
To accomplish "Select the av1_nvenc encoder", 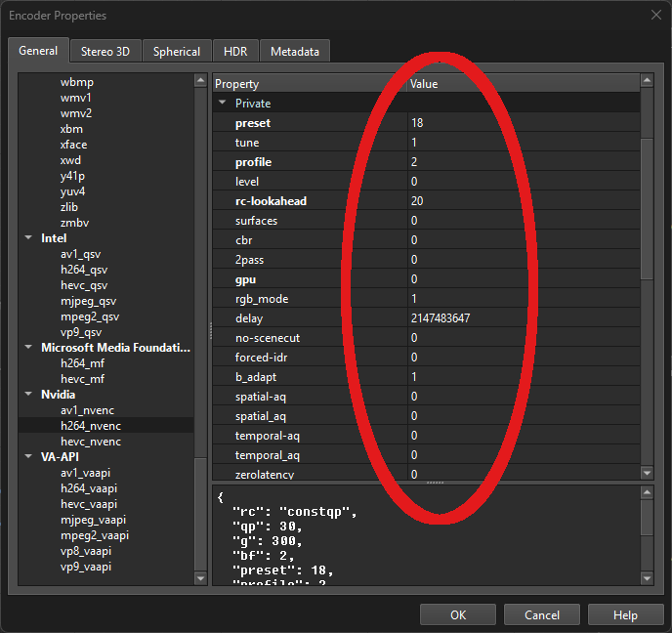I will click(88, 410).
